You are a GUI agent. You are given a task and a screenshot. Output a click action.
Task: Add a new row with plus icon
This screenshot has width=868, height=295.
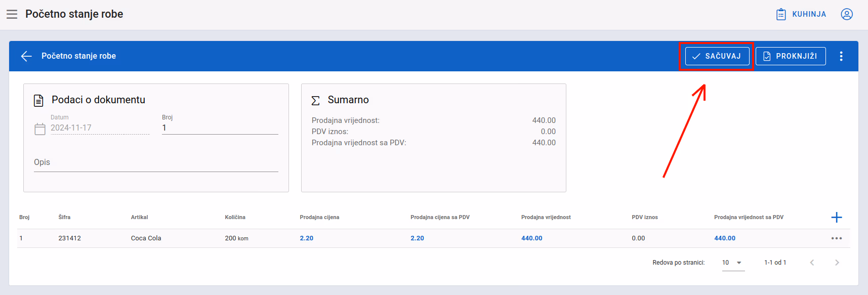click(837, 218)
